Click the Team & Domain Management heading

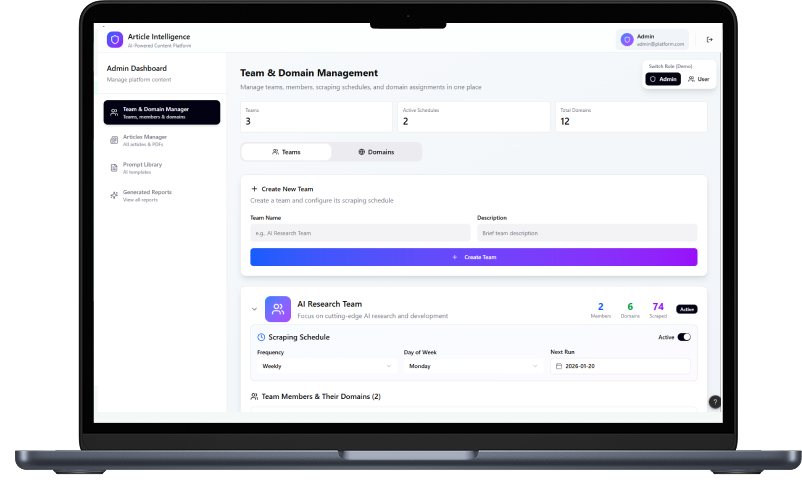pyautogui.click(x=309, y=73)
